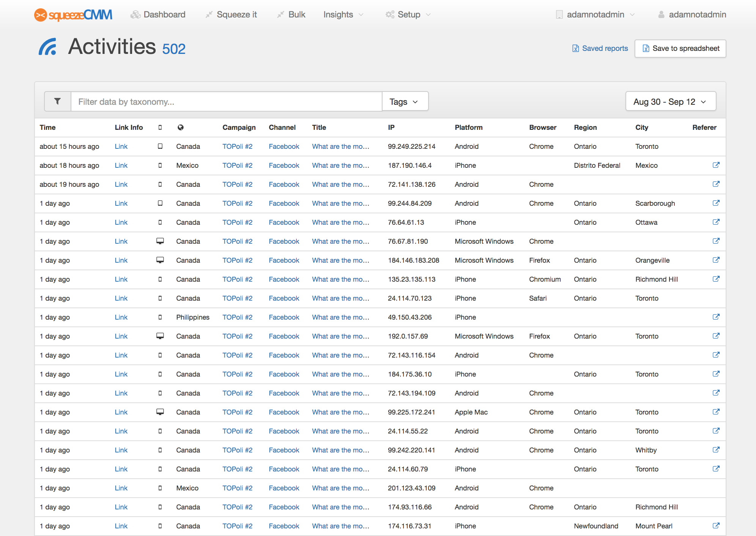Screen dimensions: 756x536
Task: Go to the Dashboard page
Action: tap(158, 15)
